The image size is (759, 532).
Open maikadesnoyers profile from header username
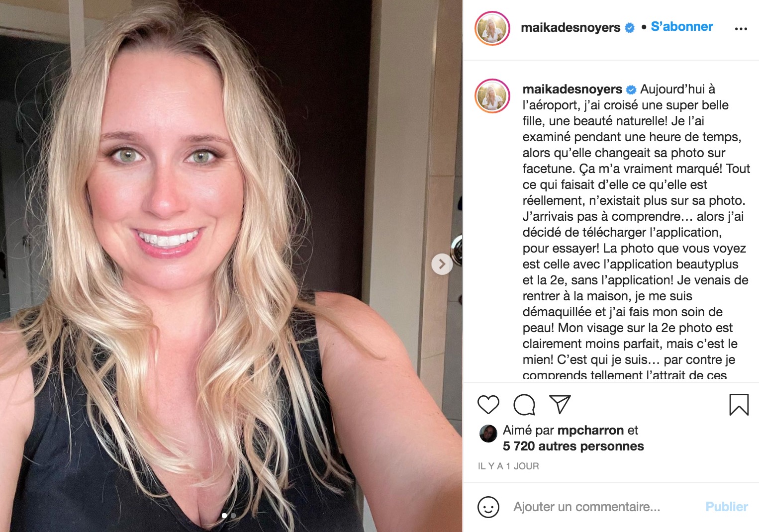[x=570, y=28]
